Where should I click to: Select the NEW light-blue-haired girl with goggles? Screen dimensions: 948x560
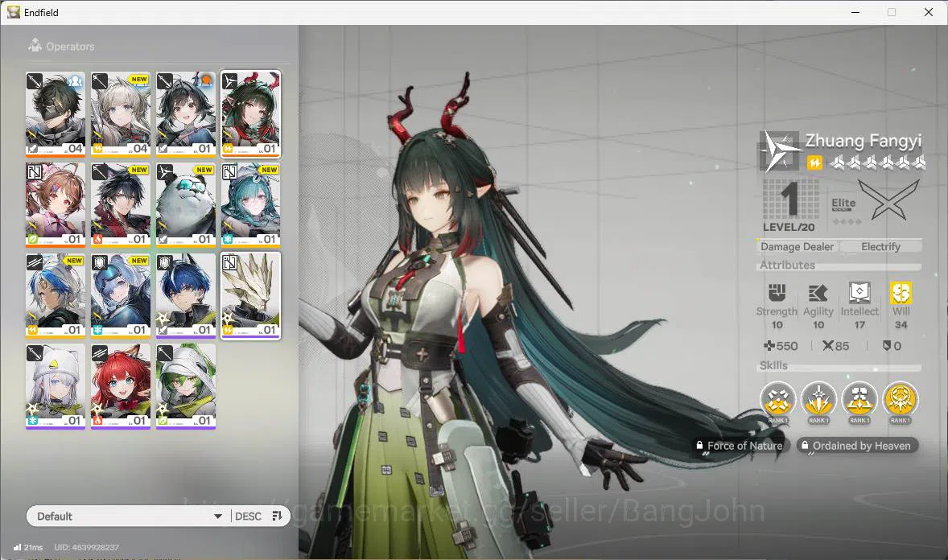click(121, 295)
